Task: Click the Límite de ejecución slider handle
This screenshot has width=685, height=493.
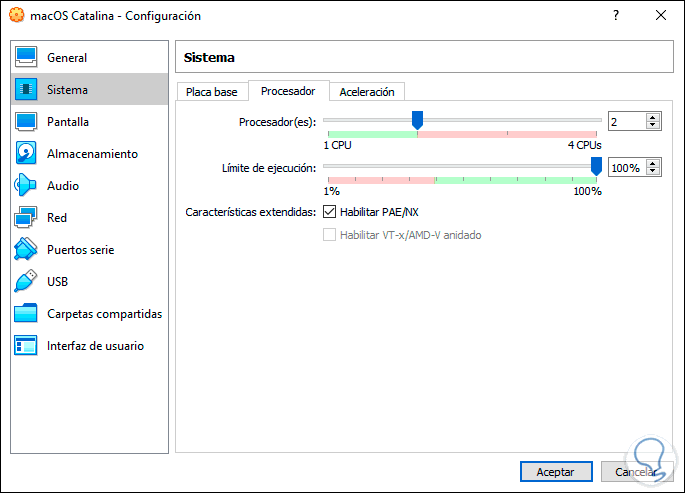Action: point(596,166)
